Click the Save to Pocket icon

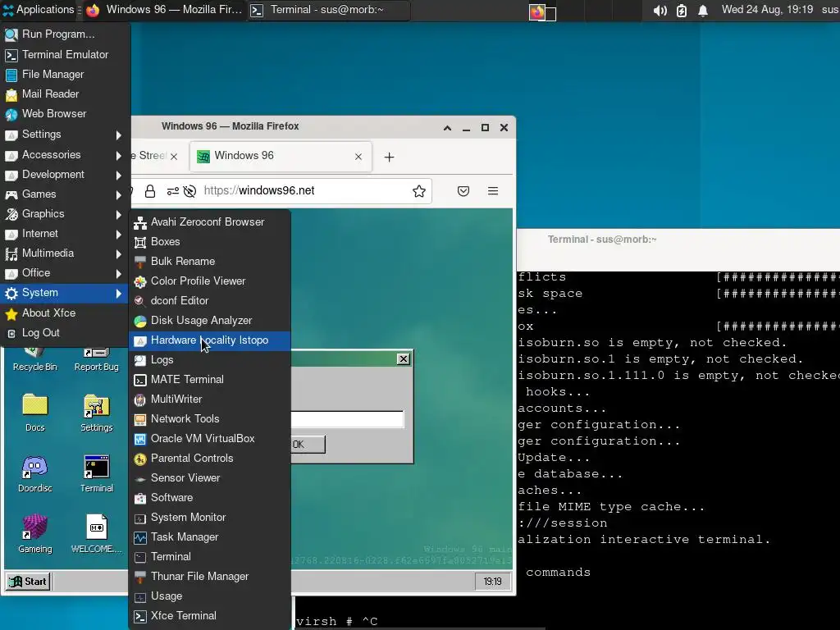(463, 191)
